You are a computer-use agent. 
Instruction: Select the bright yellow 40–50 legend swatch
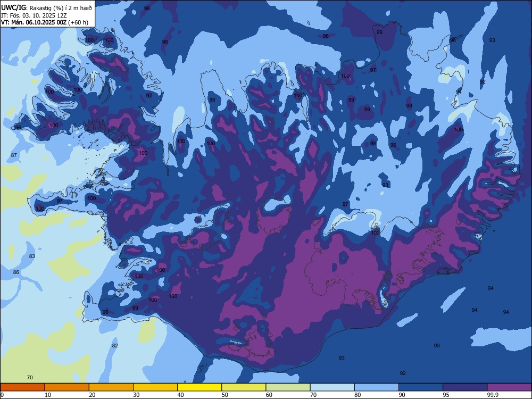[x=199, y=387]
